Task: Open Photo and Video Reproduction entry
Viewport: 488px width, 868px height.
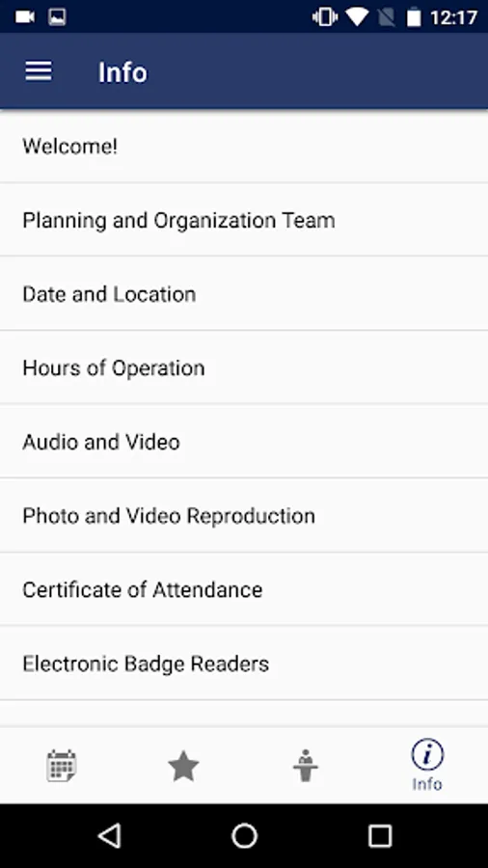Action: pyautogui.click(x=244, y=515)
